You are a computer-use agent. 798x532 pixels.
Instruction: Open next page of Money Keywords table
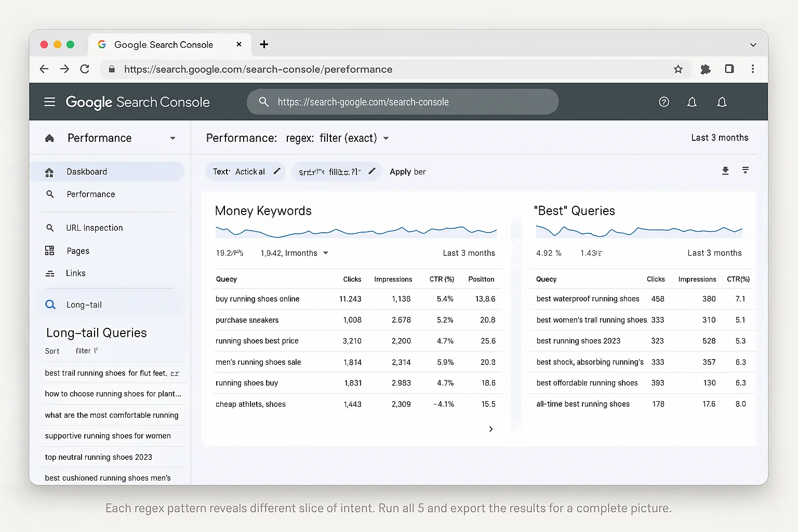[x=490, y=429]
